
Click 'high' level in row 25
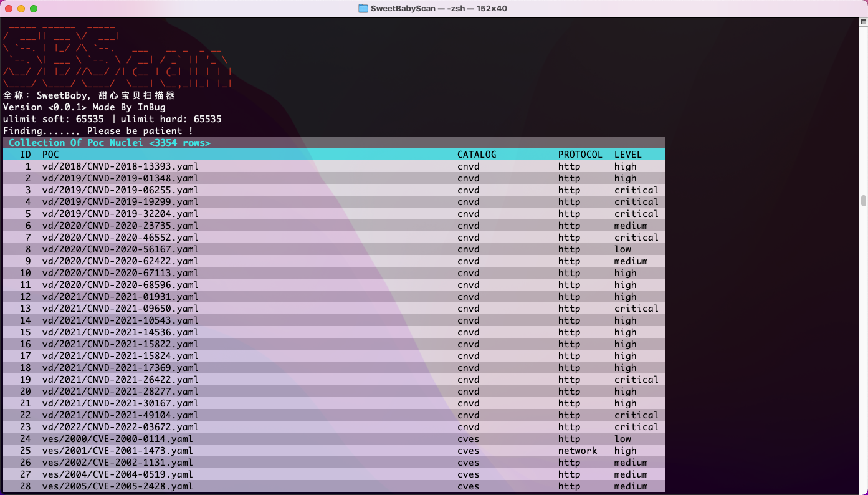(x=626, y=451)
